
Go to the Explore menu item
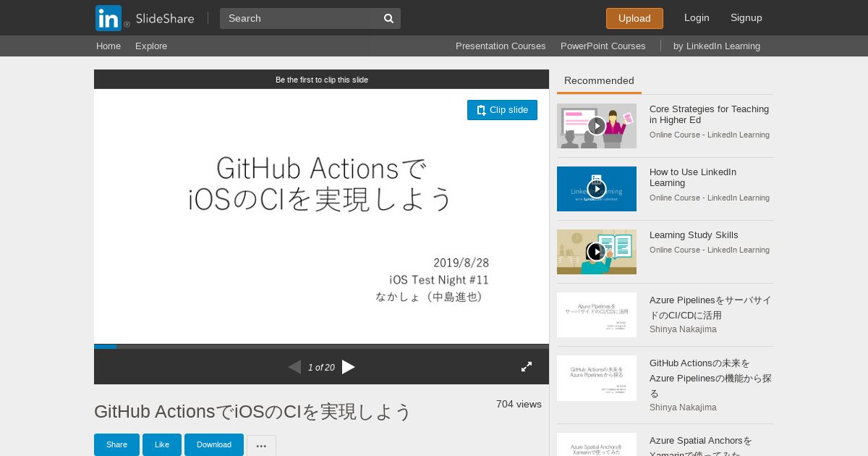pyautogui.click(x=151, y=46)
